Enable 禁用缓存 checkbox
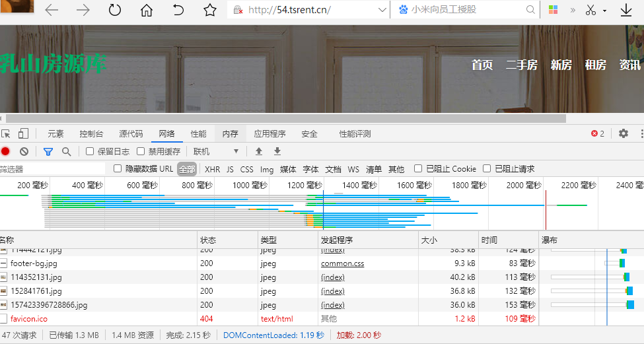Image resolution: width=644 pixels, height=344 pixels. 141,151
